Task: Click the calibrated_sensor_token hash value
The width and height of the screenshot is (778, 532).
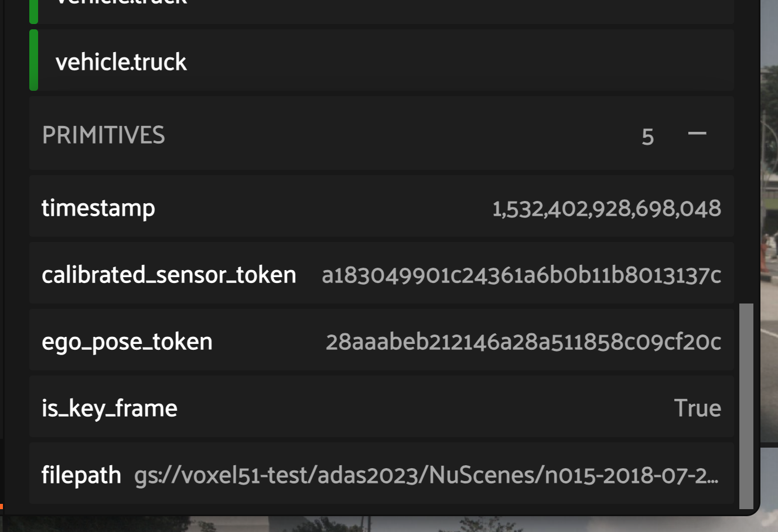Action: (x=521, y=274)
